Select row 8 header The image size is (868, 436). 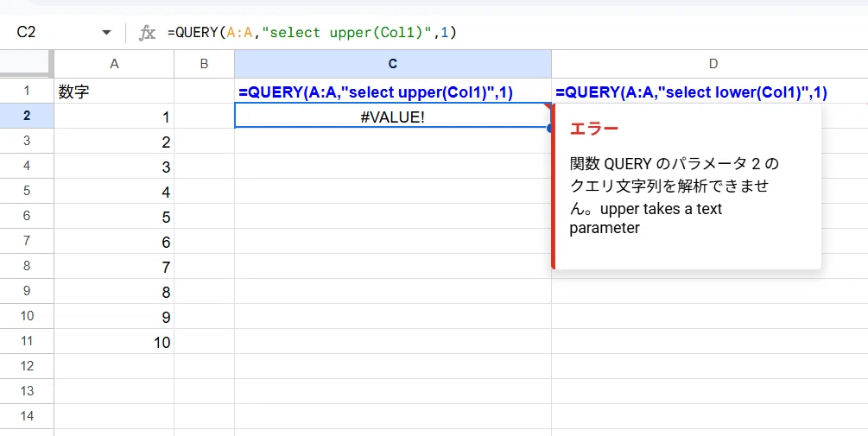tap(27, 266)
